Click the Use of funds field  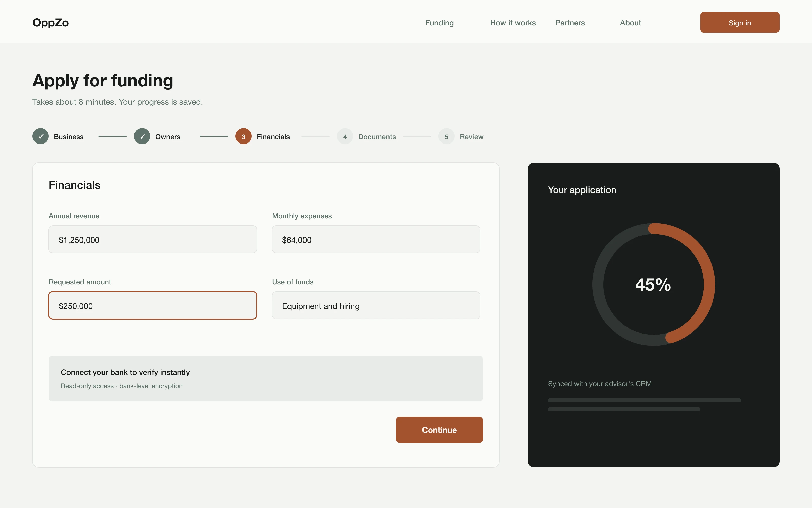(x=376, y=305)
